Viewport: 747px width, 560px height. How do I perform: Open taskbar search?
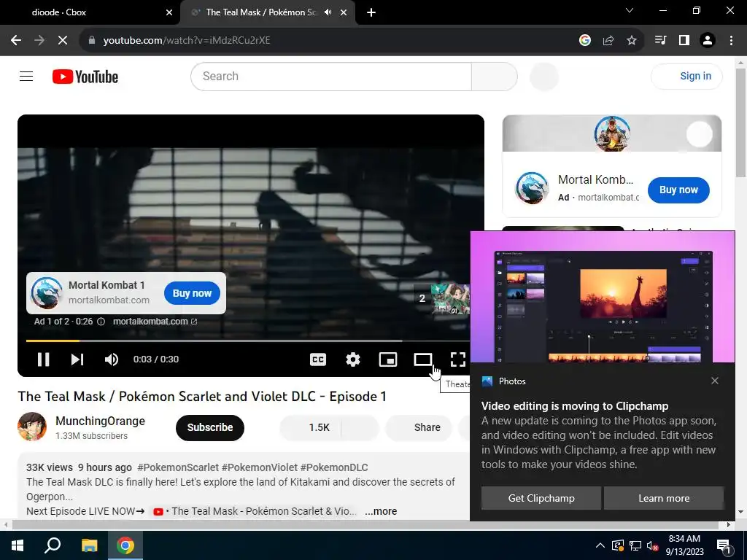53,545
